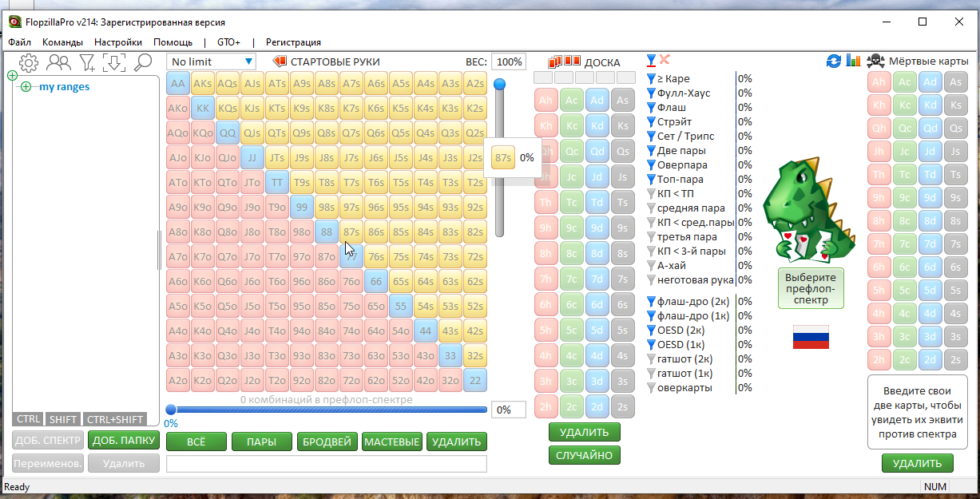
Task: Click the ВЕС 100% weight field
Action: pyautogui.click(x=508, y=61)
